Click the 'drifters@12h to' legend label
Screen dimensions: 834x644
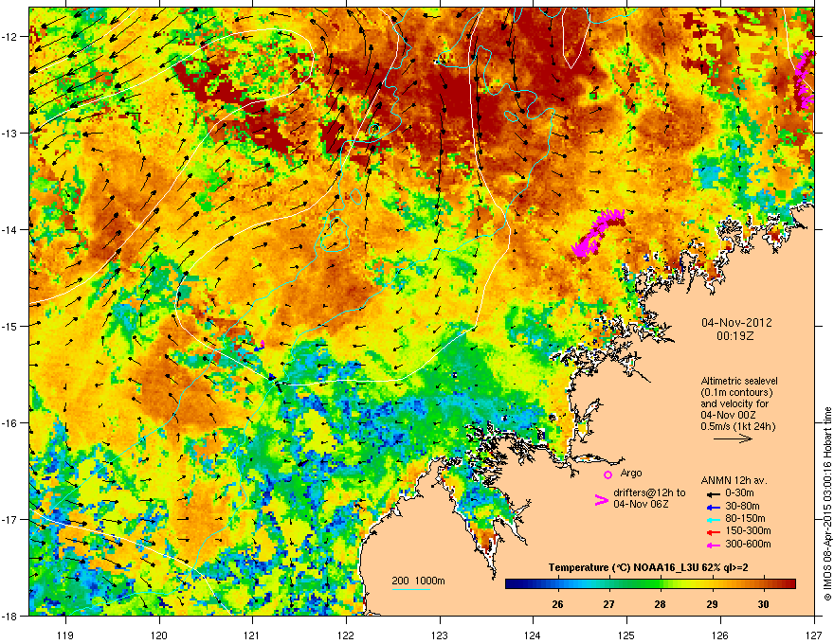(x=649, y=492)
